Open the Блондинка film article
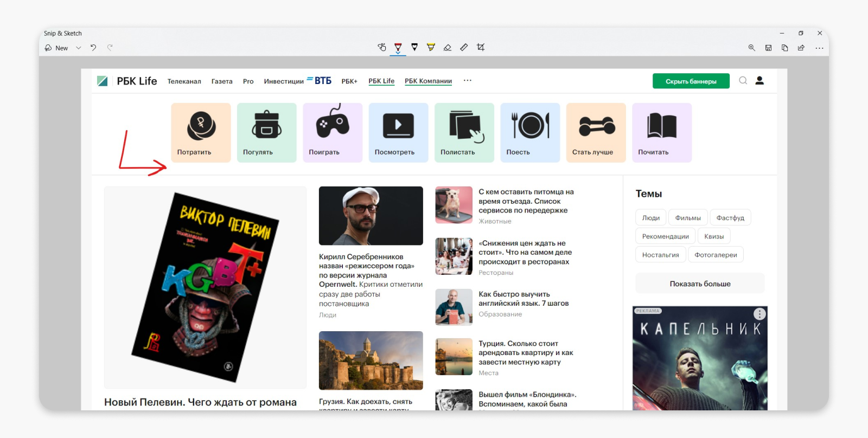 click(x=527, y=400)
